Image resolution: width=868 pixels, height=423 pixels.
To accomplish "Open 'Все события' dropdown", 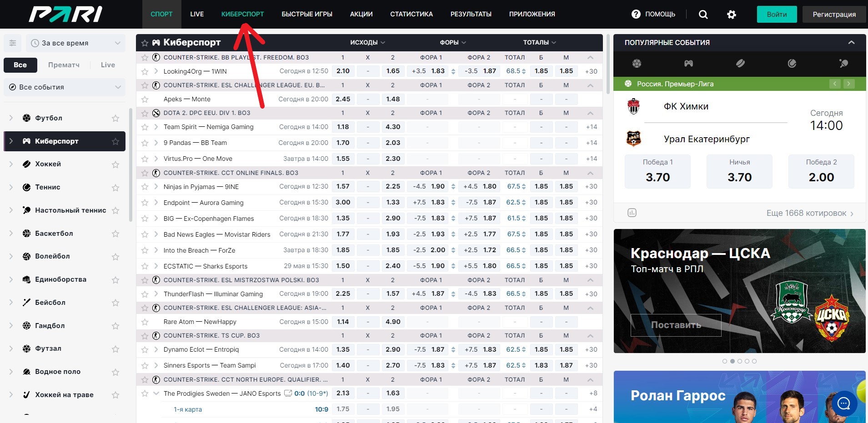I will click(65, 87).
